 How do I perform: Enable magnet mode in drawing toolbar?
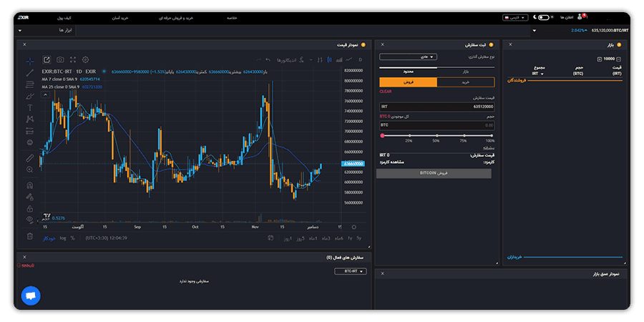point(29,185)
